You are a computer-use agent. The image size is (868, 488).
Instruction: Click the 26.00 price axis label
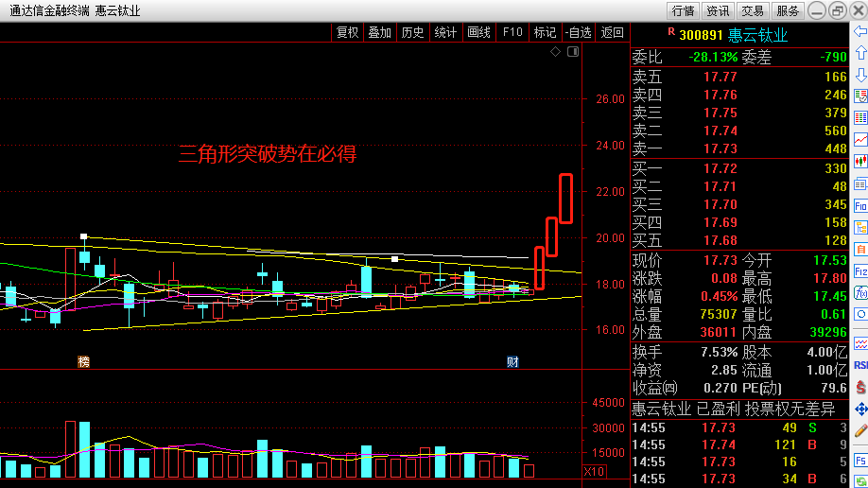[610, 99]
